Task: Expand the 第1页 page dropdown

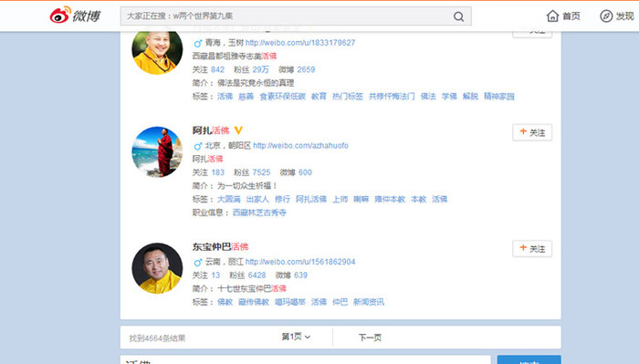Action: point(297,337)
